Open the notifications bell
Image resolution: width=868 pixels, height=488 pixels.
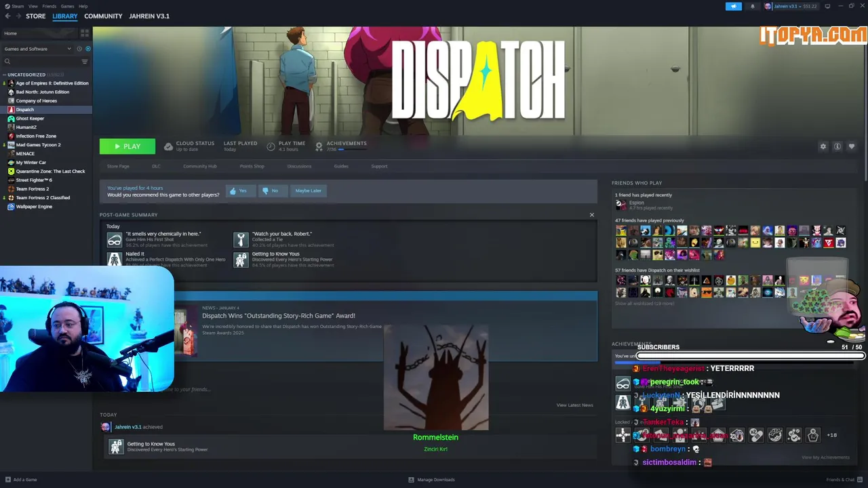click(x=752, y=6)
